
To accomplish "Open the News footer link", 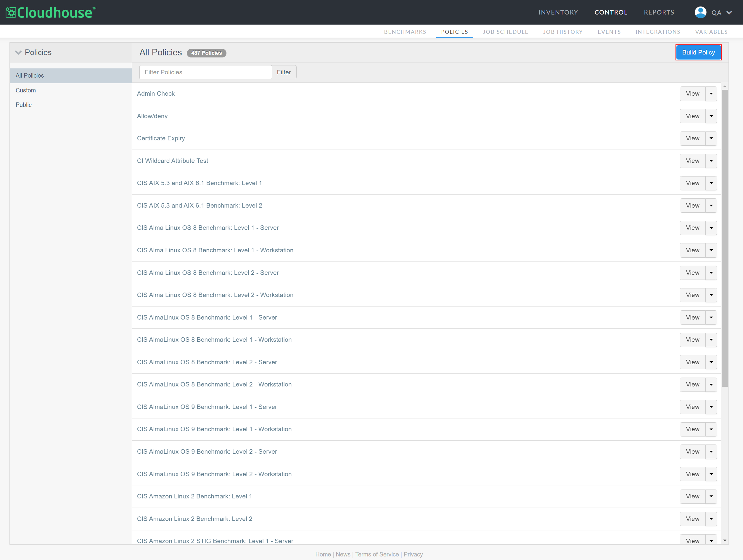I will pyautogui.click(x=343, y=555).
